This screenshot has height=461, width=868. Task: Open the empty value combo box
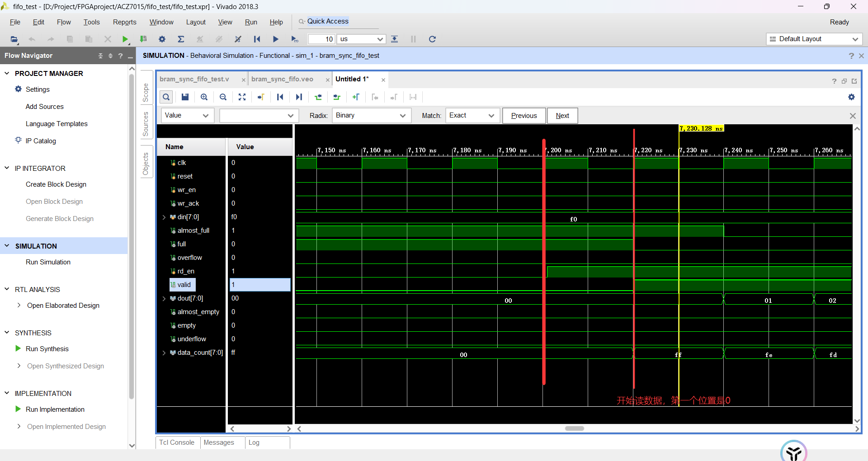259,115
